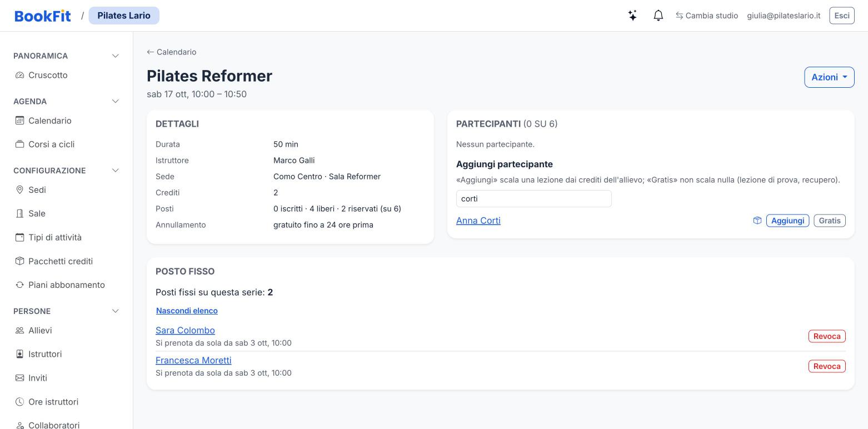Click the Ore istruttori clock icon
868x429 pixels.
pyautogui.click(x=19, y=402)
